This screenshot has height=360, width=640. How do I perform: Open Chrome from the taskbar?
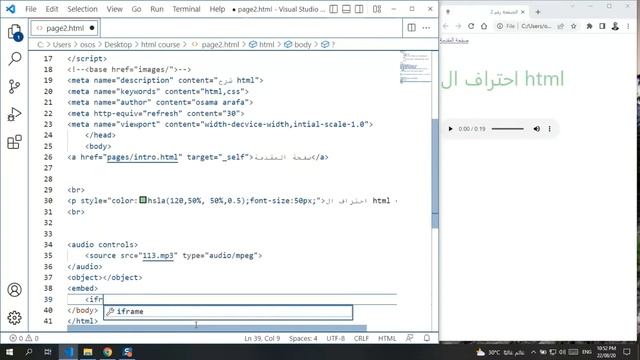[x=107, y=352]
